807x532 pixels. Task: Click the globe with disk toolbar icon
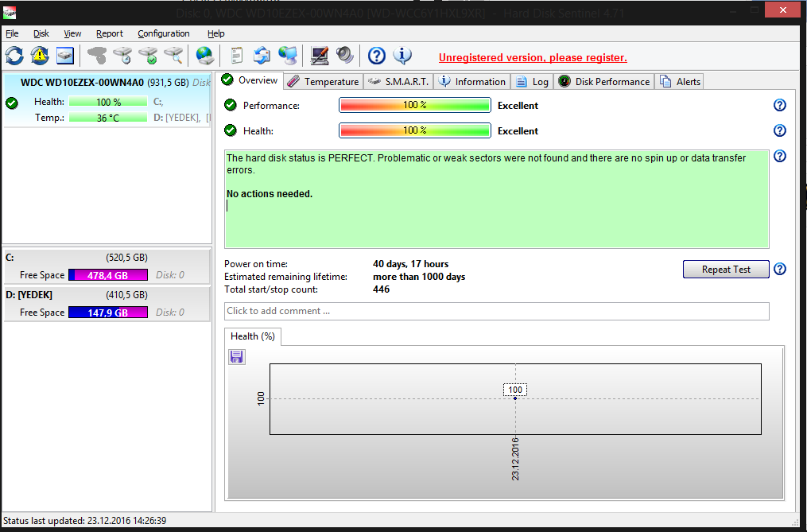coord(205,56)
